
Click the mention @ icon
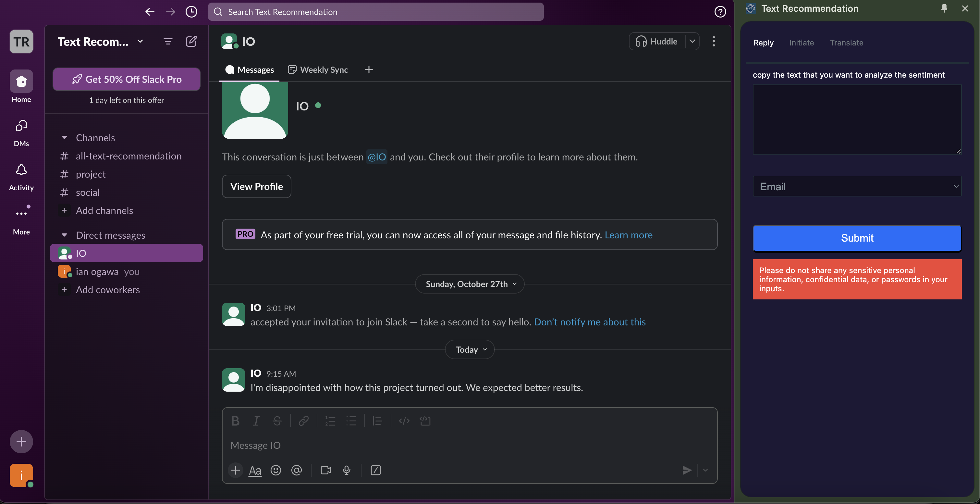pyautogui.click(x=296, y=470)
